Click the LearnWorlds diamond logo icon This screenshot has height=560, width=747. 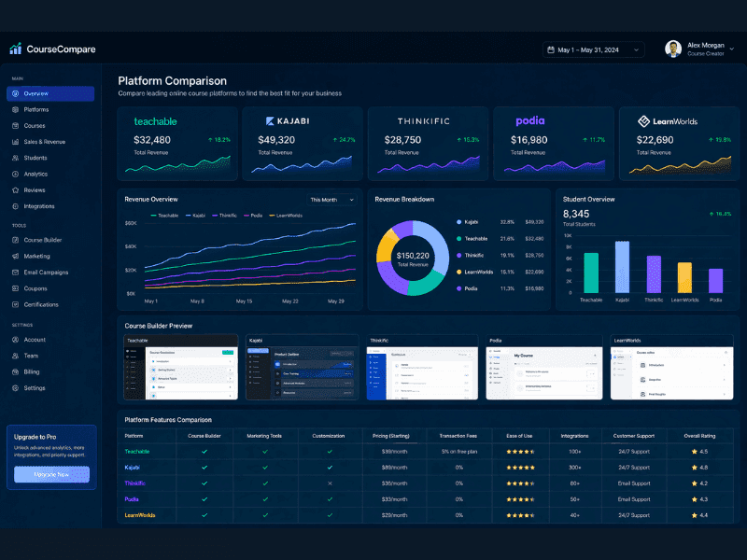pos(643,121)
